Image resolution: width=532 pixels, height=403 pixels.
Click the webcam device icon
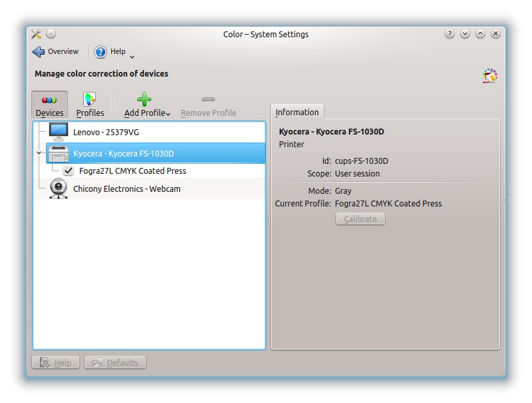point(59,189)
